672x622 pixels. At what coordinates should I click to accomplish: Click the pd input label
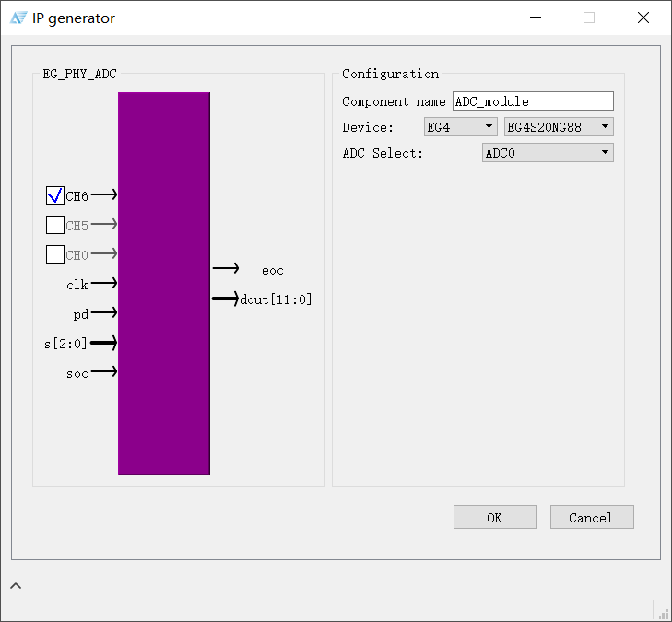(81, 315)
